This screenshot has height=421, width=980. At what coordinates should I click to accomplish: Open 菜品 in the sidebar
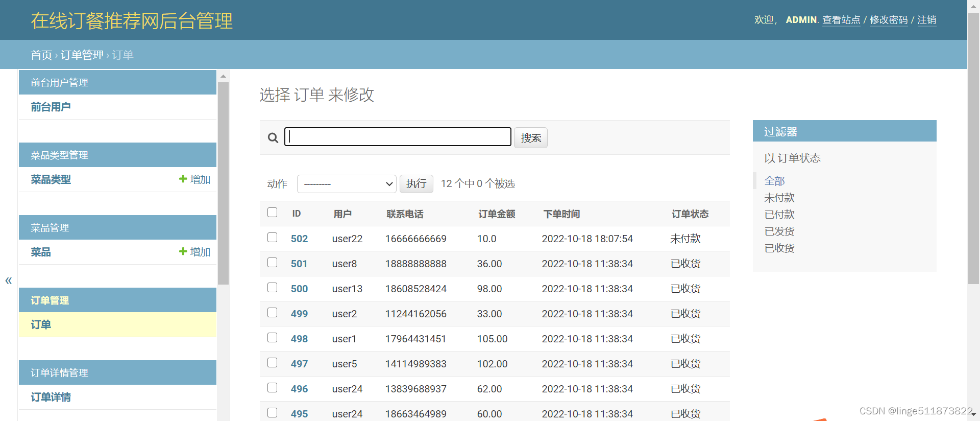[41, 252]
